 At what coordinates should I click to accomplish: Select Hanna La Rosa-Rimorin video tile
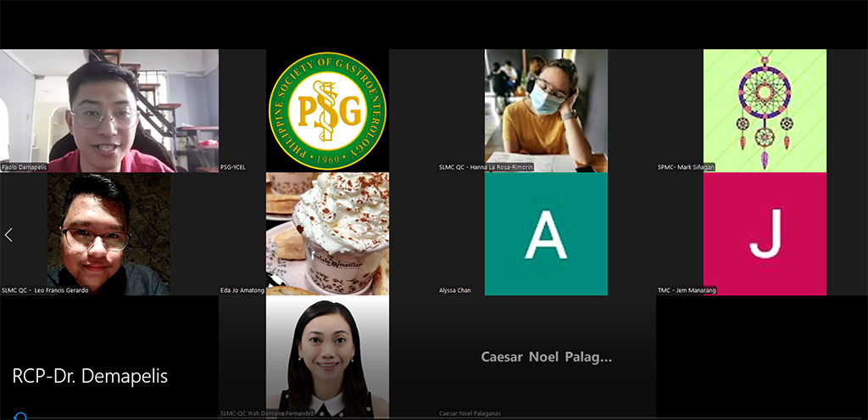click(546, 111)
